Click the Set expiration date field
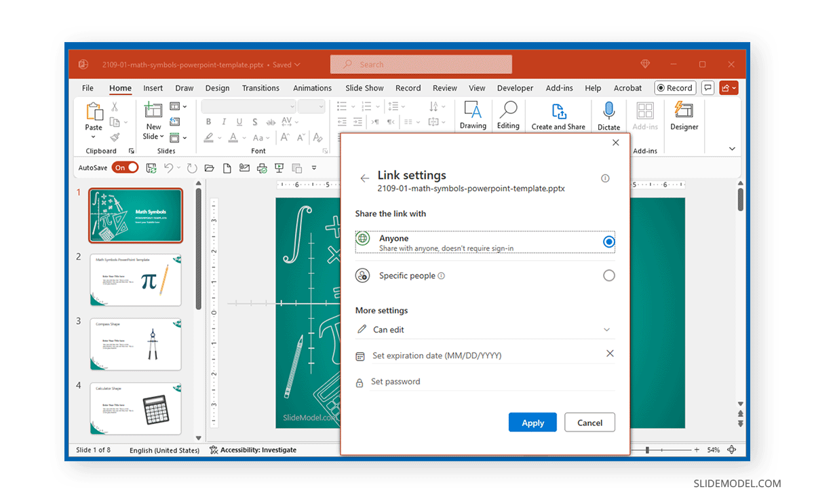The height and width of the screenshot is (504, 814). (x=486, y=355)
